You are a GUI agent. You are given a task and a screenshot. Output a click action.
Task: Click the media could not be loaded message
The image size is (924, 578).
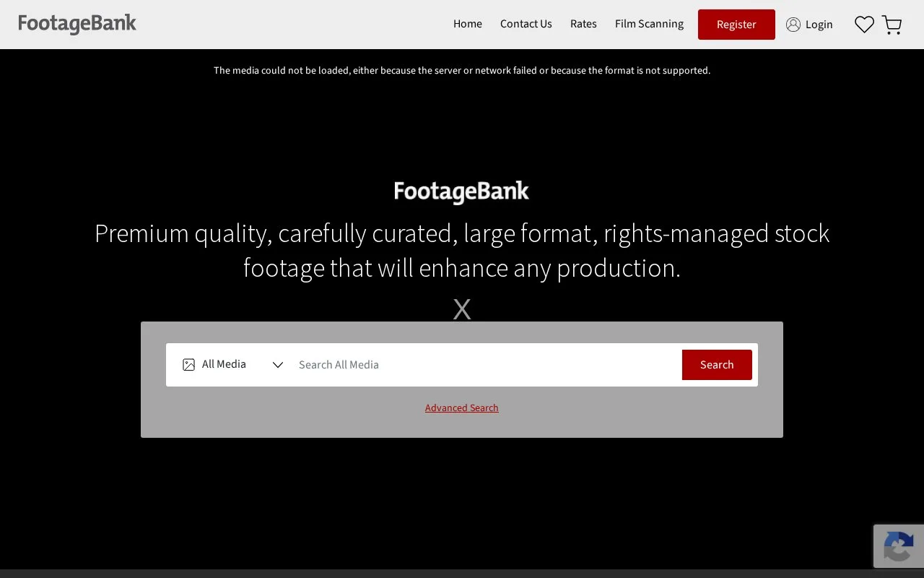(x=462, y=70)
